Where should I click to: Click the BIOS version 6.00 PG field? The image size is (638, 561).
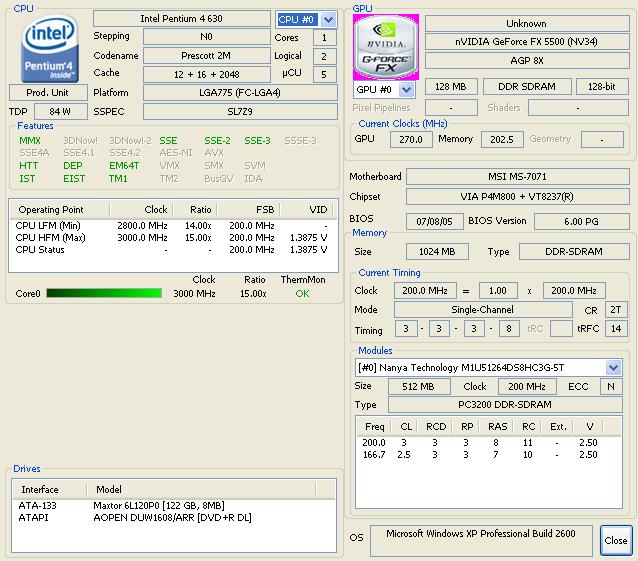coord(581,221)
